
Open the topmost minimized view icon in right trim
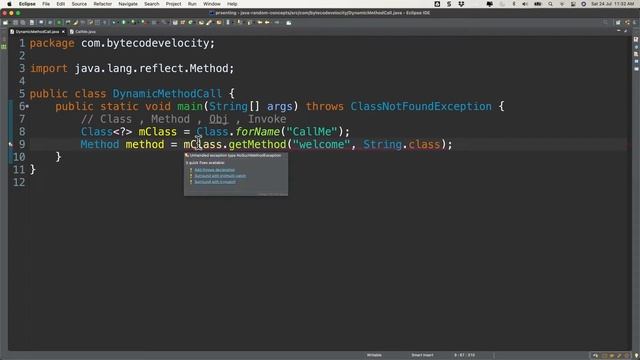tap(636, 39)
